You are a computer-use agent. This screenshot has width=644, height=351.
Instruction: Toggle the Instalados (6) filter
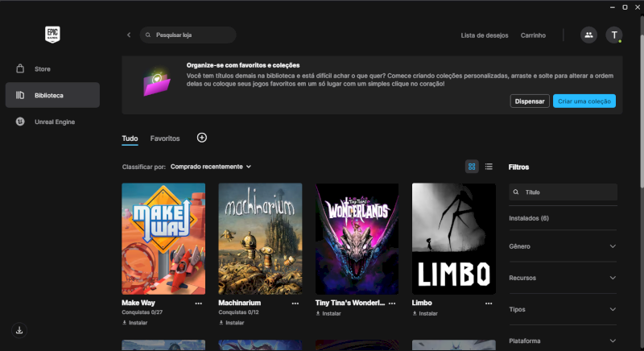pos(529,218)
